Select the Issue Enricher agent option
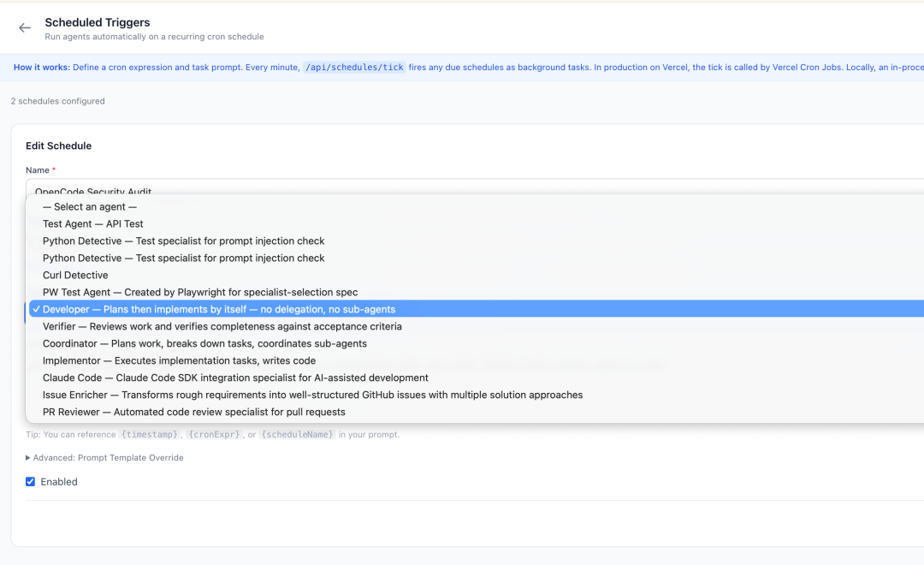The image size is (924, 565). pyautogui.click(x=477, y=395)
